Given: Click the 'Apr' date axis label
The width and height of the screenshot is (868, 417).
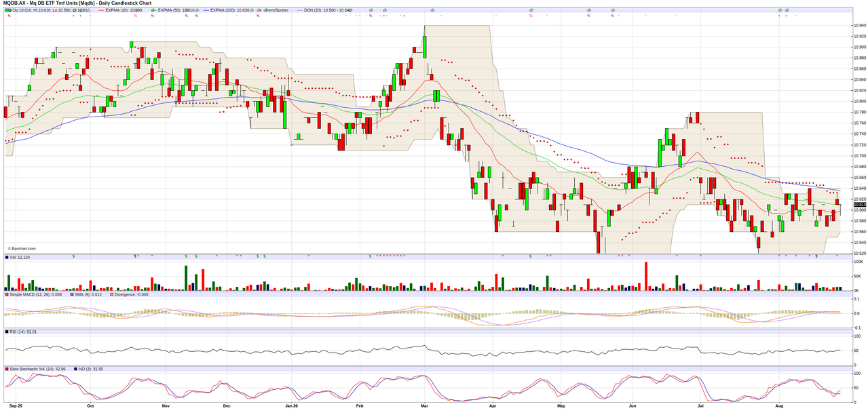Looking at the screenshot, I should click(x=492, y=405).
